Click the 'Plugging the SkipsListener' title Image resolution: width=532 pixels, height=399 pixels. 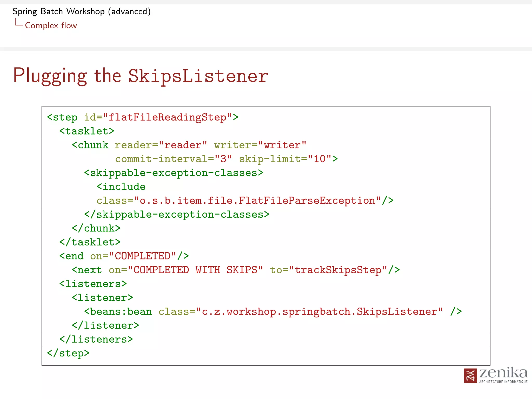pyautogui.click(x=141, y=76)
